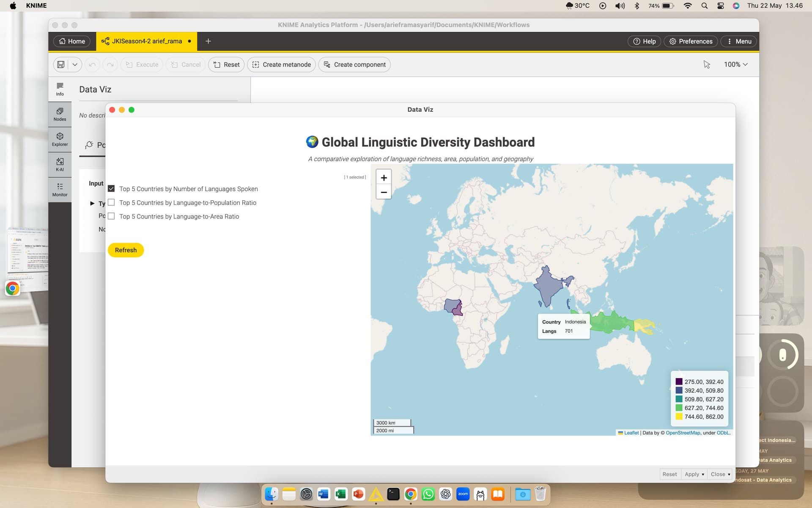Open Chrome from the dock
This screenshot has height=508, width=812.
pos(410,494)
